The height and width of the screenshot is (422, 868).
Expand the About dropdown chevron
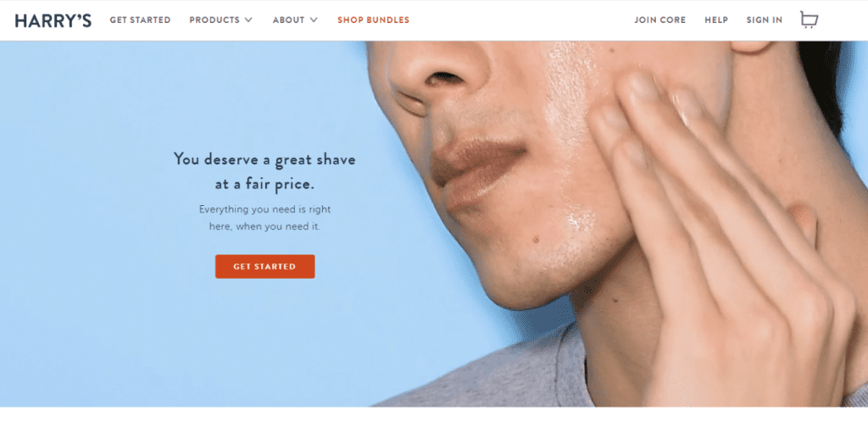pos(314,19)
